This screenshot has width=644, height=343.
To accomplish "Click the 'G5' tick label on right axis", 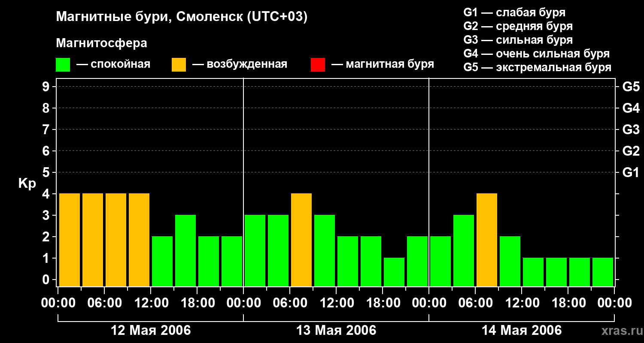I will coord(631,87).
